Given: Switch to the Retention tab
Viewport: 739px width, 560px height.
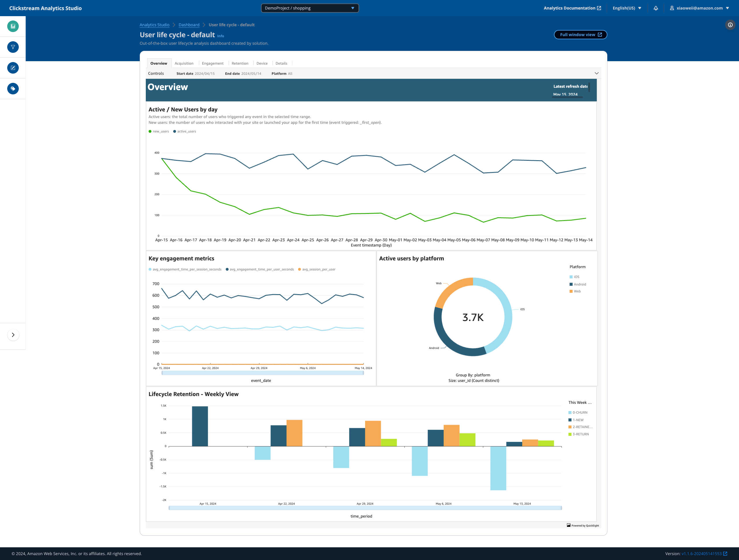Looking at the screenshot, I should pyautogui.click(x=240, y=63).
